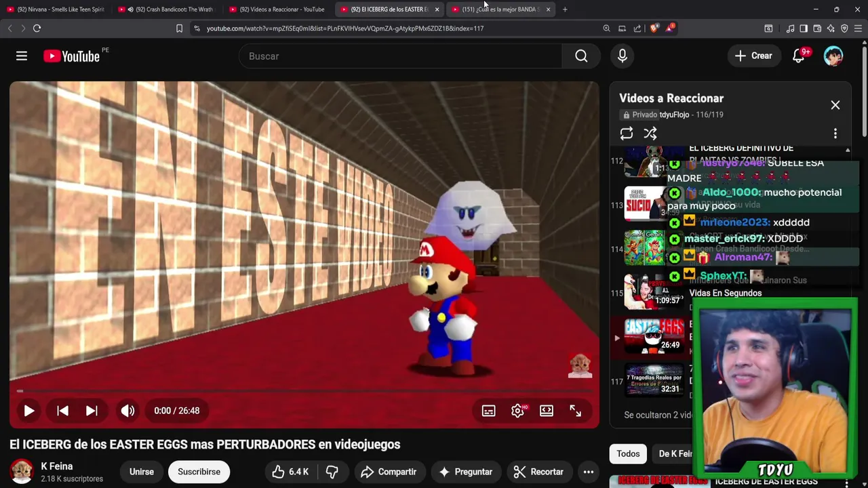Viewport: 868px width, 488px height.
Task: Click the browser share page icon
Action: pyautogui.click(x=637, y=28)
